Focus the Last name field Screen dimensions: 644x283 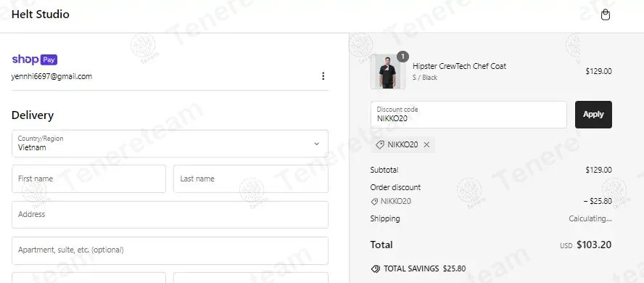(x=251, y=179)
